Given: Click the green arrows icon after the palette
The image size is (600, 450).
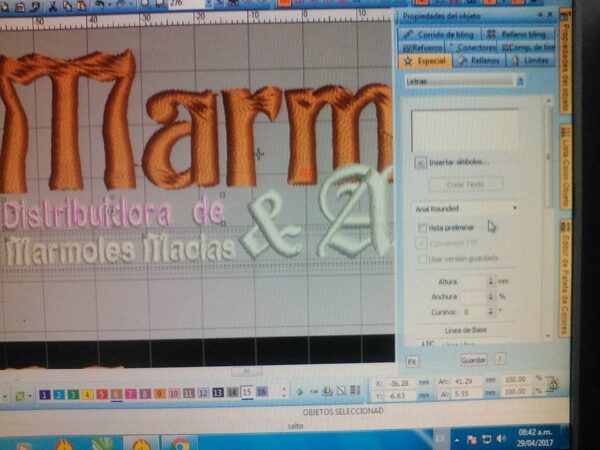Looking at the screenshot, I should [300, 391].
